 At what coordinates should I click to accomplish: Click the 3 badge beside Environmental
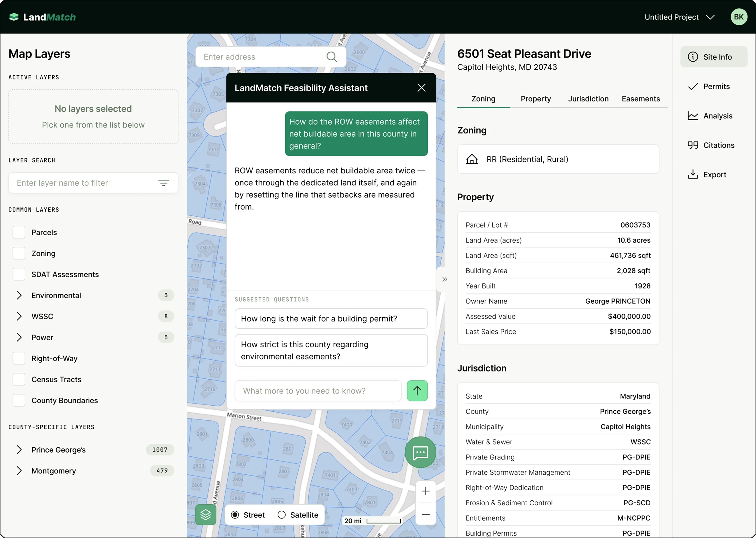pyautogui.click(x=166, y=295)
